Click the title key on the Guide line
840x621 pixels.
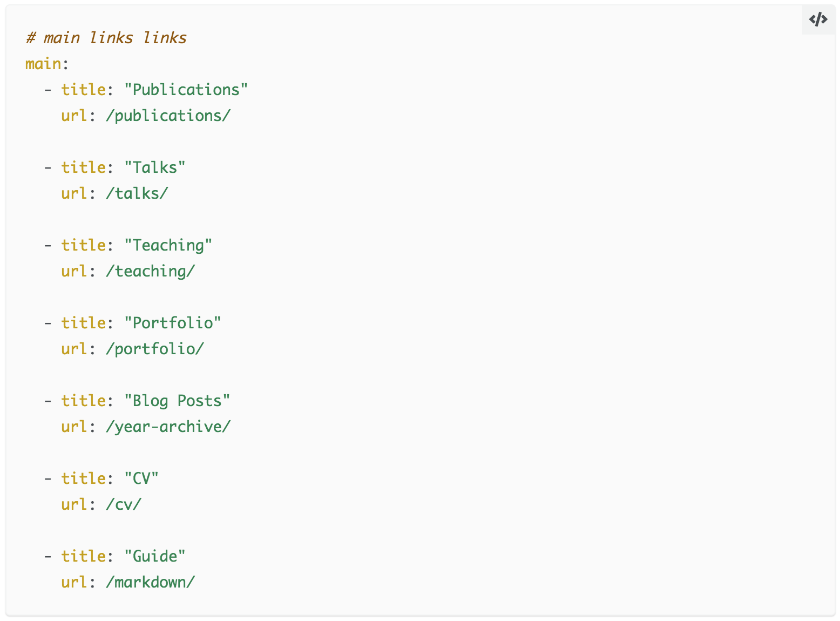83,556
